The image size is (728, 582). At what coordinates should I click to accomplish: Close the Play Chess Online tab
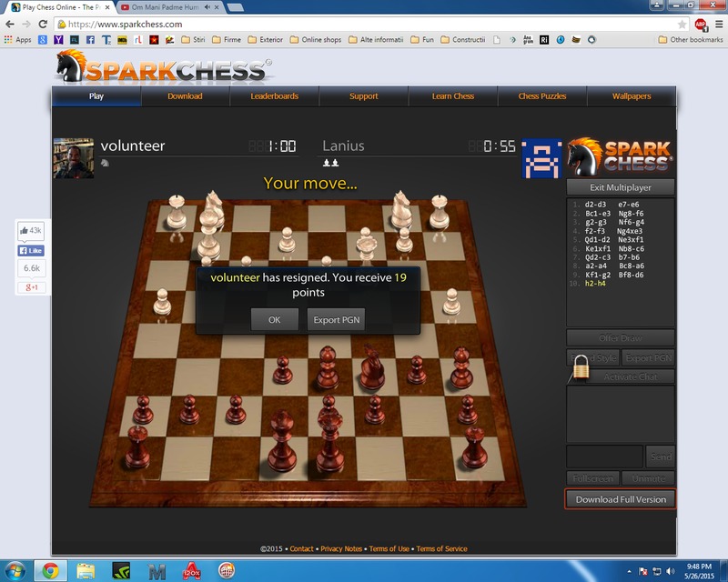pos(107,7)
